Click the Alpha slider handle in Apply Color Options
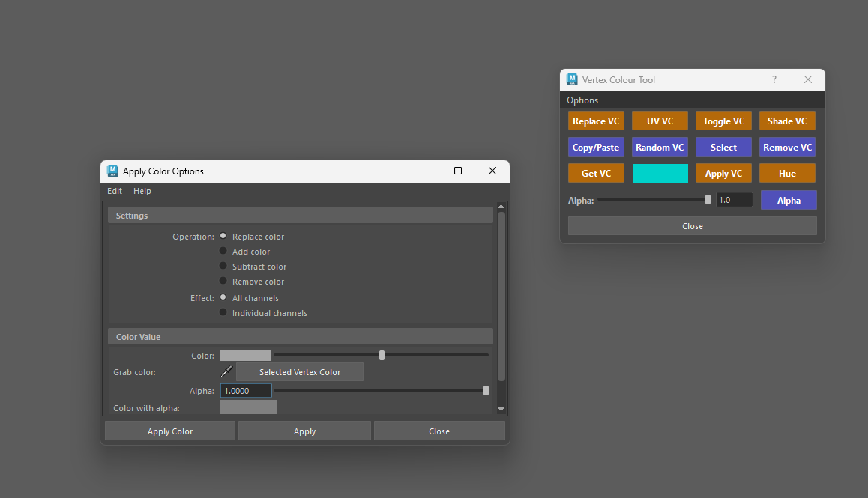Viewport: 868px width, 498px height. [x=486, y=391]
